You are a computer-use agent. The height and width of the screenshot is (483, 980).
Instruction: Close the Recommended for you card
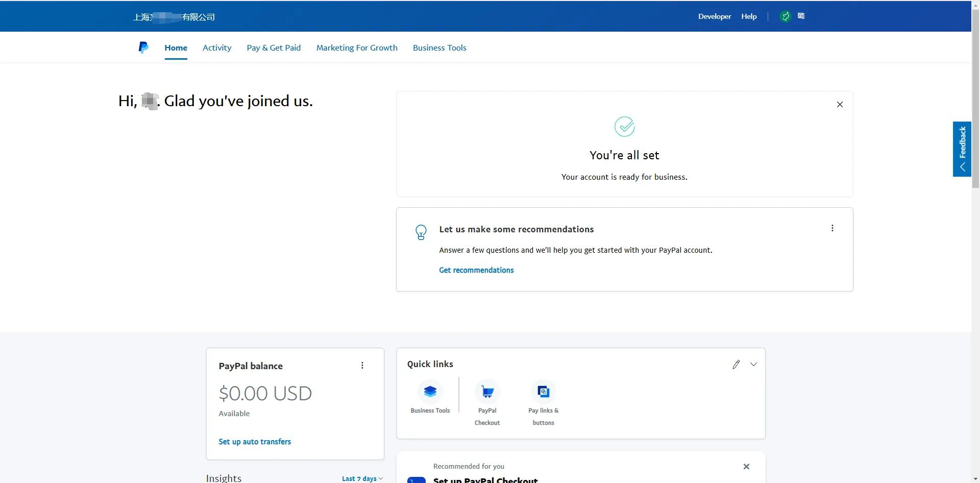[x=746, y=466]
